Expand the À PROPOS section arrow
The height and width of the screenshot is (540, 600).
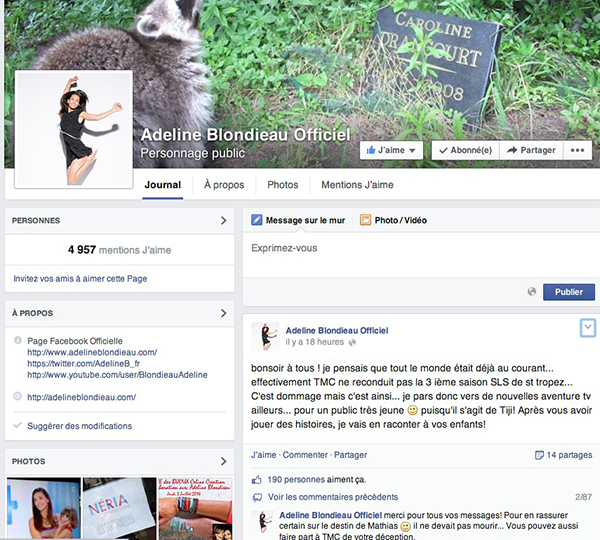[x=223, y=313]
